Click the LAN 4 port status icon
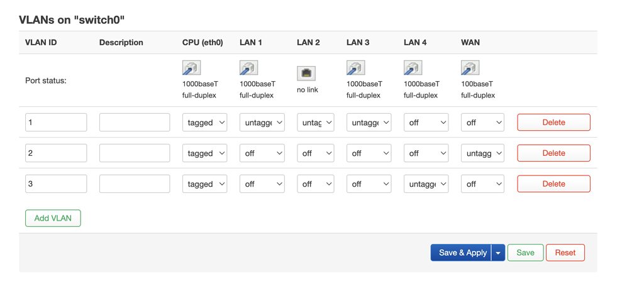 413,68
